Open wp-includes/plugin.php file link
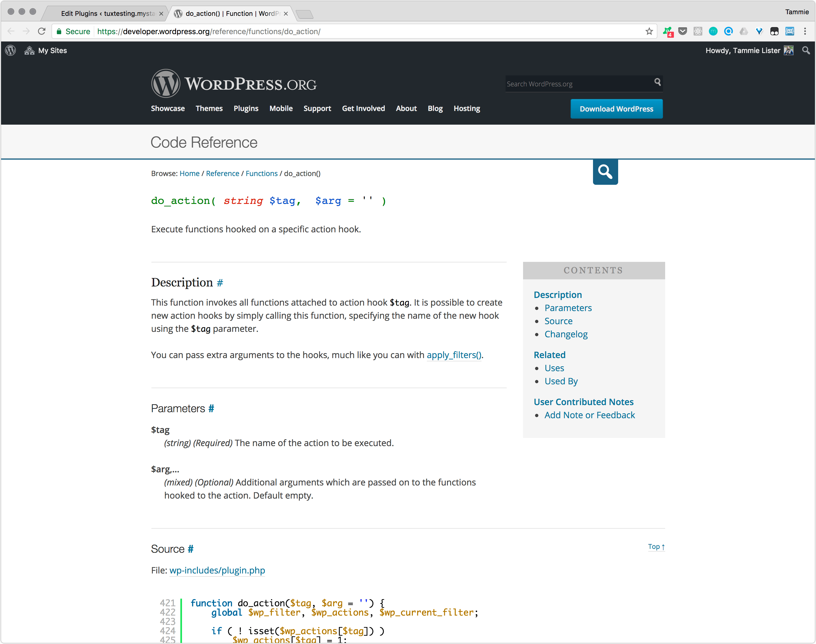 pyautogui.click(x=217, y=570)
